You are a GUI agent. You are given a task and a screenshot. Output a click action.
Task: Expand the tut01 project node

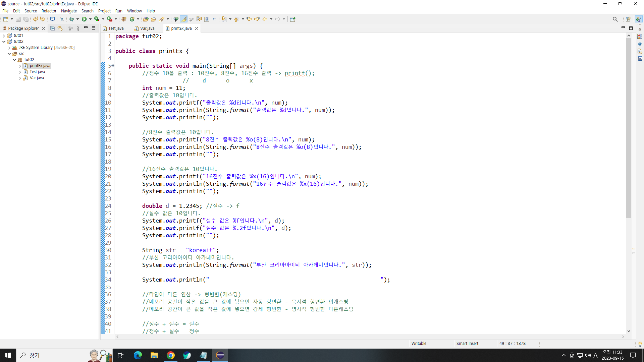[4, 36]
